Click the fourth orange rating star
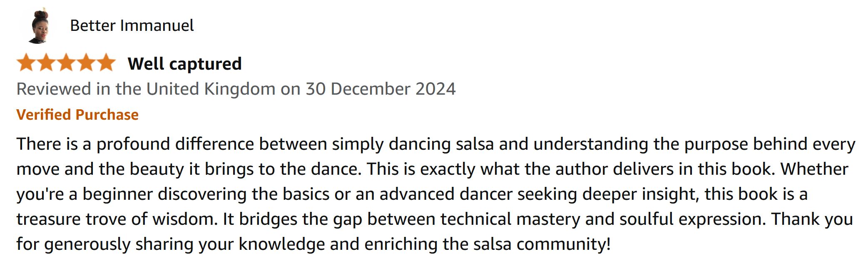 [87, 63]
